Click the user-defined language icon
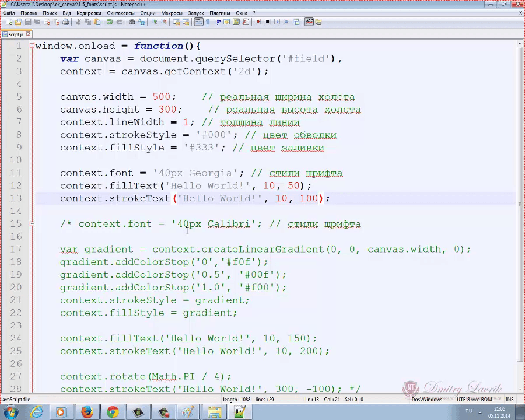525x420 pixels. (x=227, y=22)
